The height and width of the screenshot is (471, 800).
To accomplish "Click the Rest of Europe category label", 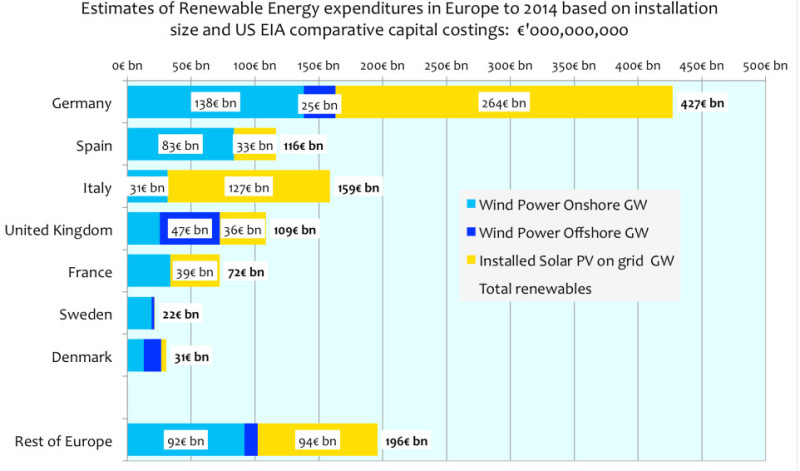I will click(64, 441).
